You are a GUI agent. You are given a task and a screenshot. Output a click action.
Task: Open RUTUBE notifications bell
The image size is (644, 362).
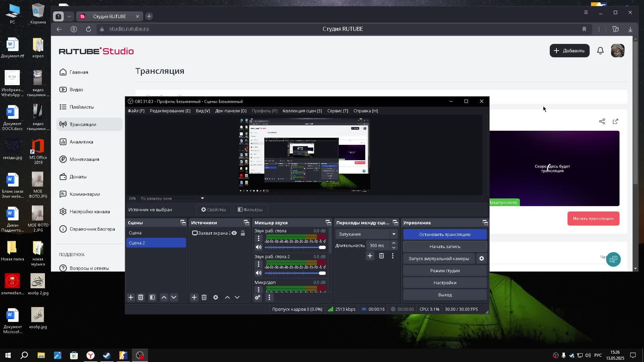point(600,51)
